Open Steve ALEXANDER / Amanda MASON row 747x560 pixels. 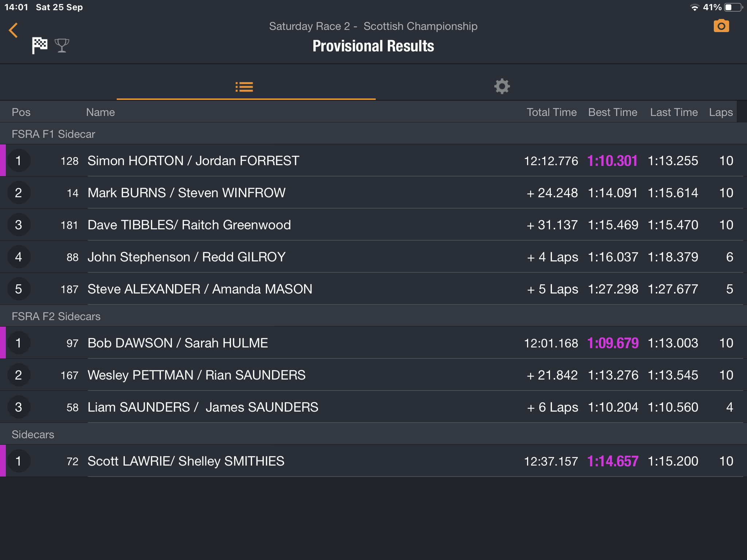[x=373, y=289]
